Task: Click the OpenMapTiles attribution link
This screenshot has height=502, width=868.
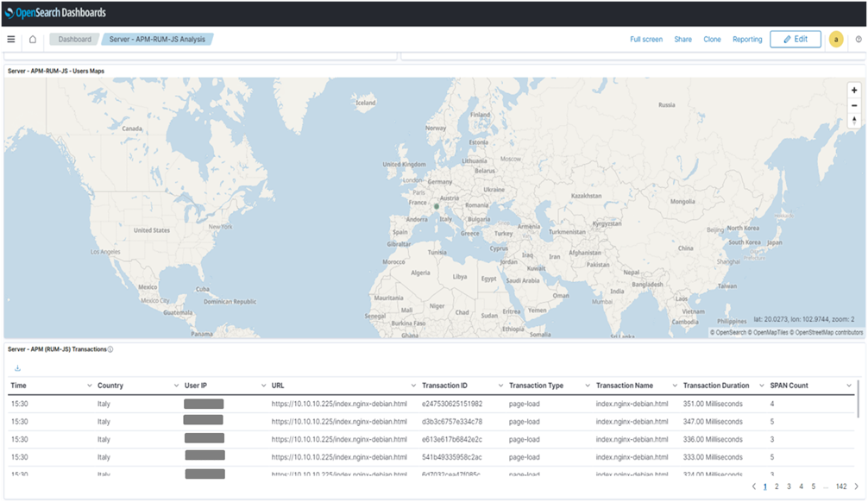Action: 767,333
